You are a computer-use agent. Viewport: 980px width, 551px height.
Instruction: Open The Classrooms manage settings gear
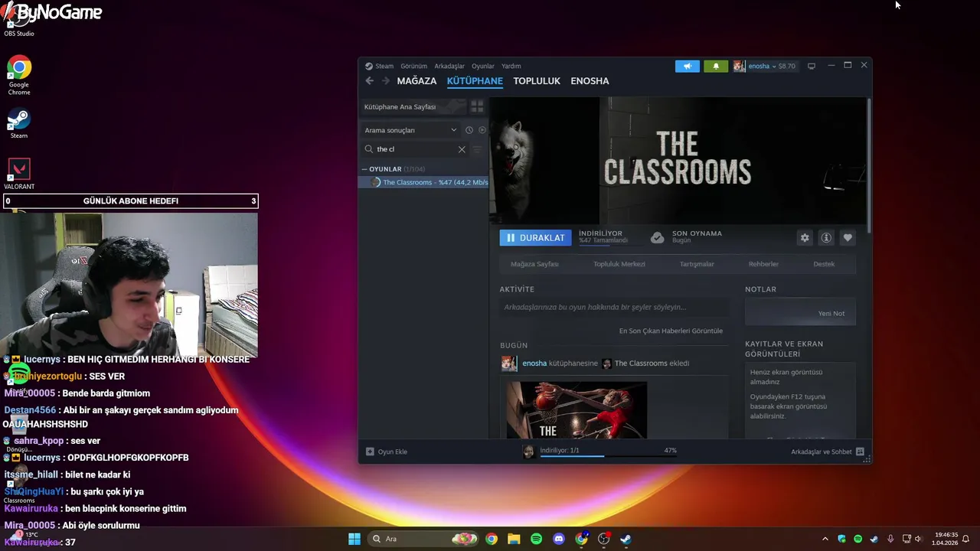click(x=805, y=238)
